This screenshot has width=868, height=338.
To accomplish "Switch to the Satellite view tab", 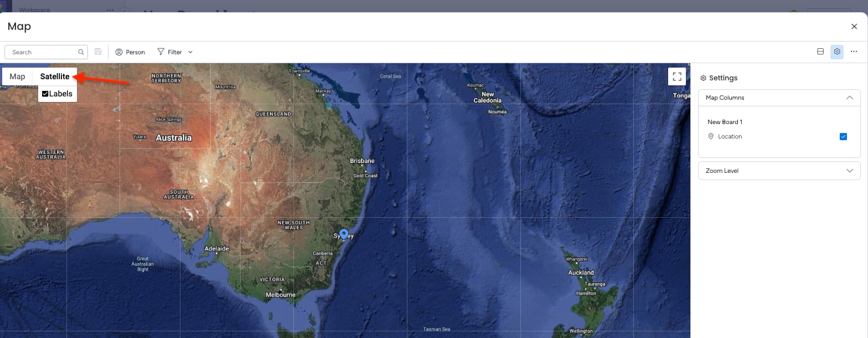I will pos(55,76).
